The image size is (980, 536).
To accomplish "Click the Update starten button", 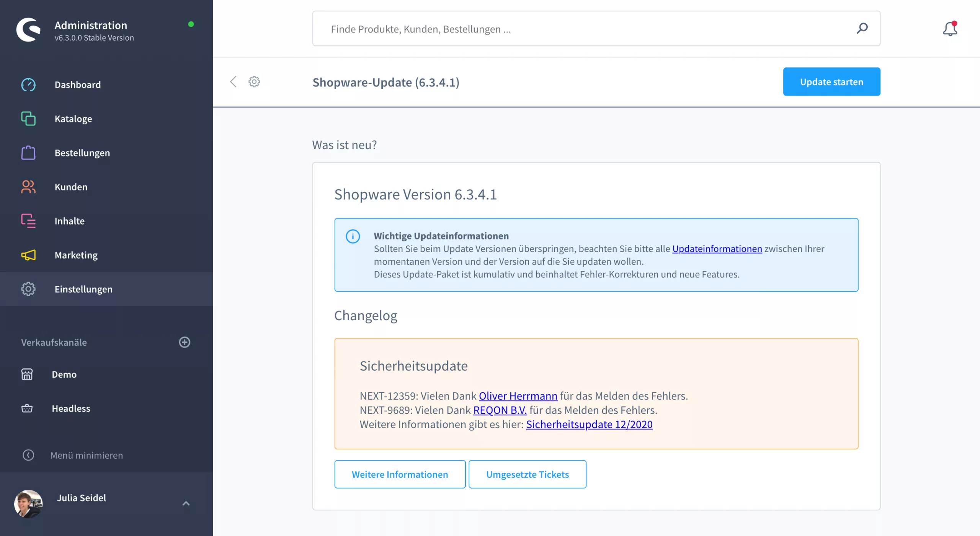I will [x=831, y=81].
